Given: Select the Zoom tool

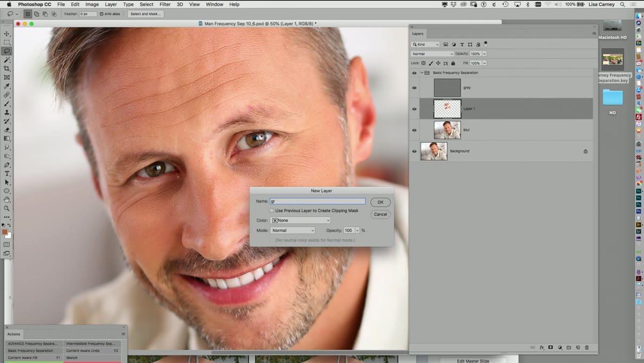Looking at the screenshot, I should [7, 208].
